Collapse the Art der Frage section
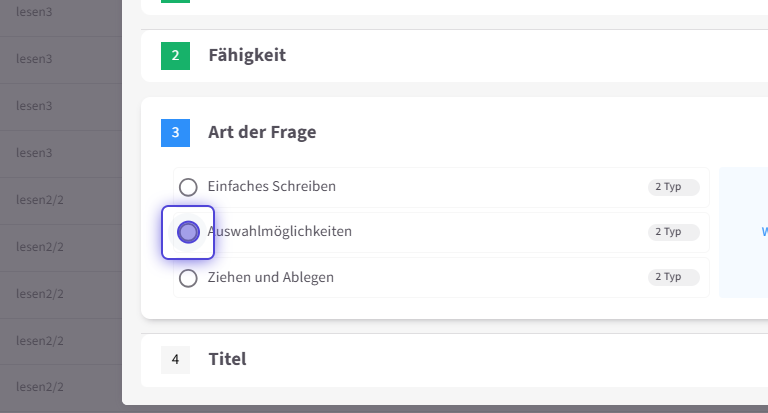This screenshot has width=768, height=413. [x=262, y=132]
